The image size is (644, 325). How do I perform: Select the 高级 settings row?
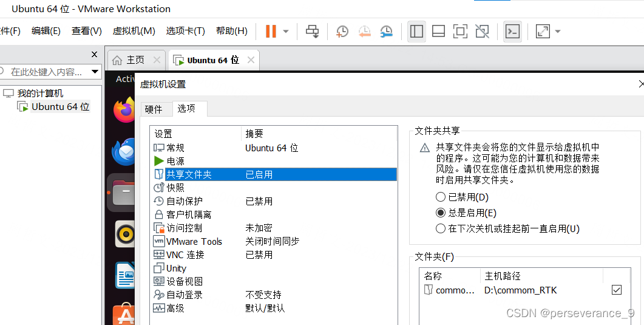[x=274, y=308]
